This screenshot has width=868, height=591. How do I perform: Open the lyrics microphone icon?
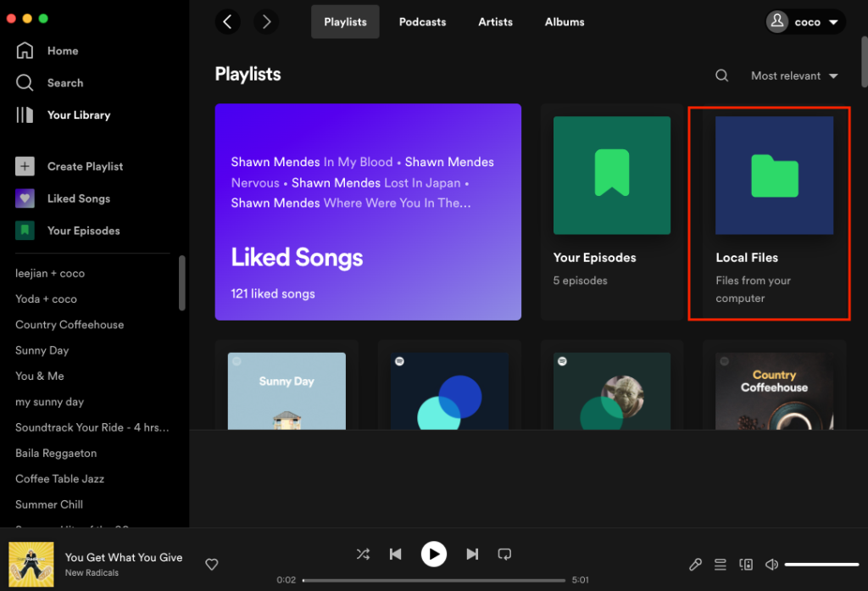pyautogui.click(x=695, y=565)
